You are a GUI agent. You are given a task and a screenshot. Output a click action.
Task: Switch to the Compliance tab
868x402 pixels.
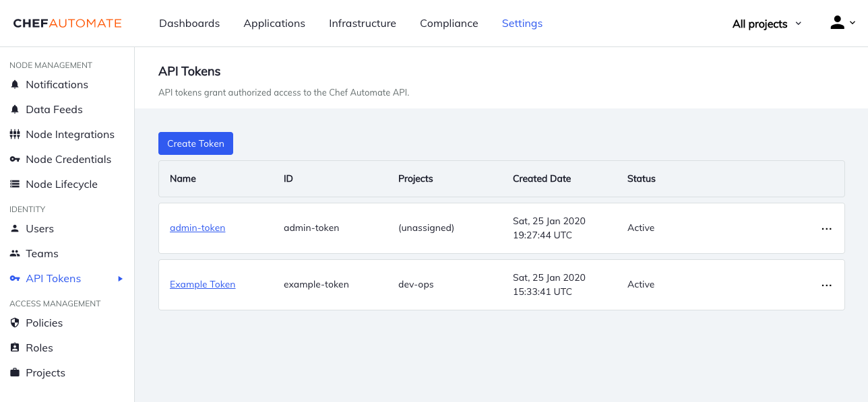[x=449, y=24]
